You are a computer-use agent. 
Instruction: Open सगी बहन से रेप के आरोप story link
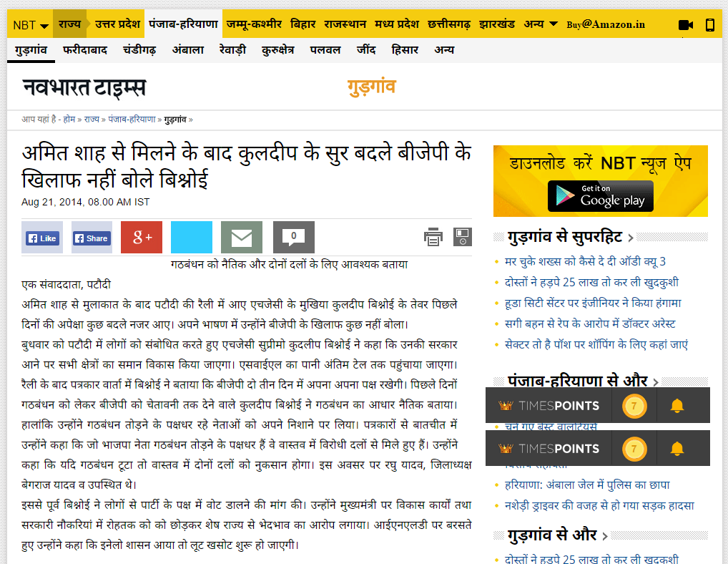(590, 324)
